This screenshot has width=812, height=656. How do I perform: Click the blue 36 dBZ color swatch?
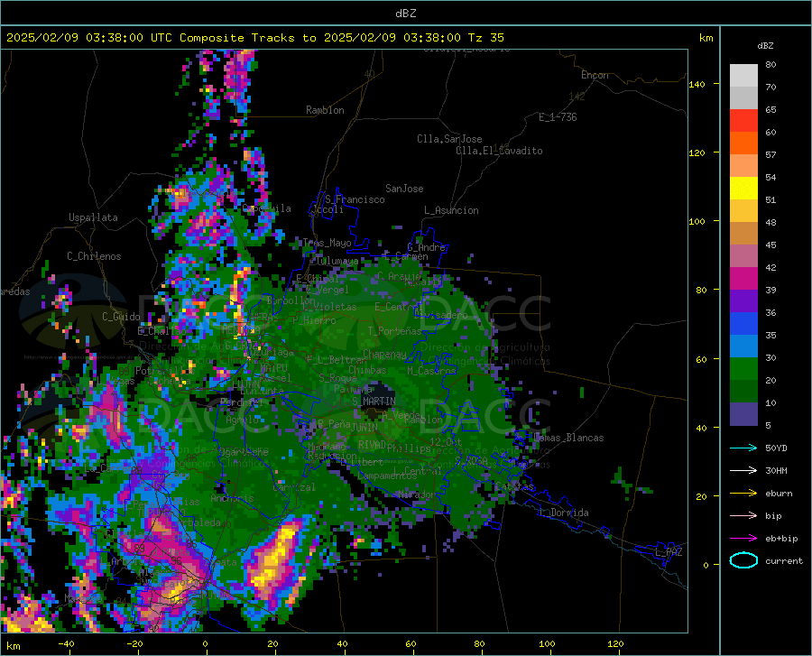743,324
